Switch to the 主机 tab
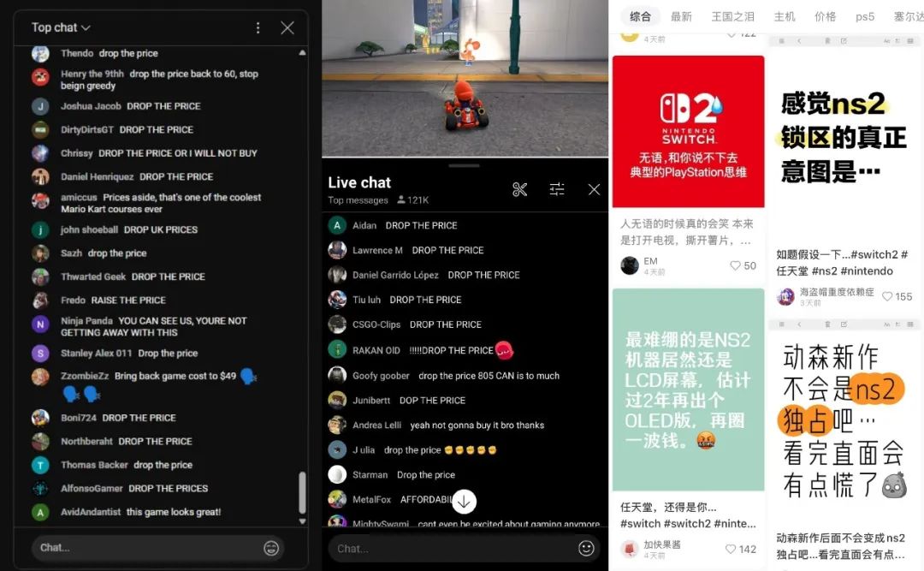 pos(785,17)
